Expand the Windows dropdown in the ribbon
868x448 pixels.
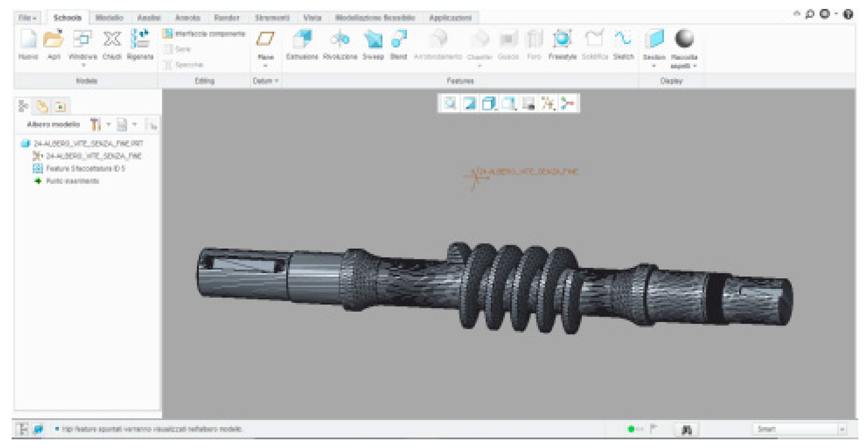(83, 65)
